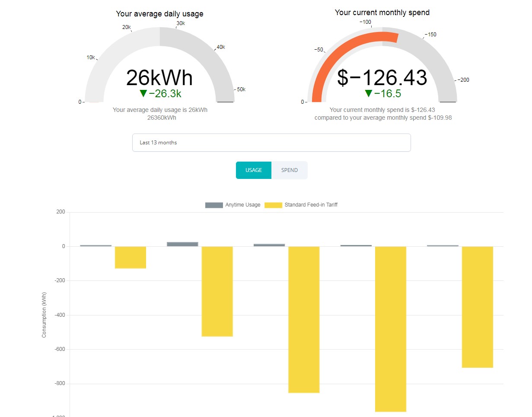Click the gray Anytime Usage legend color swatch
Viewport: 532px width, 417px height.
point(214,205)
